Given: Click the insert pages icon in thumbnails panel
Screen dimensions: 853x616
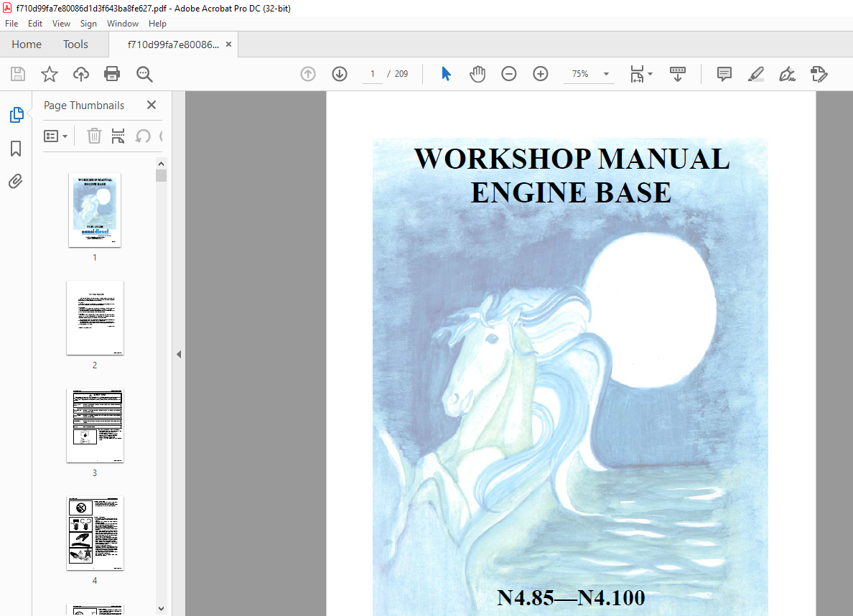Looking at the screenshot, I should click(118, 136).
